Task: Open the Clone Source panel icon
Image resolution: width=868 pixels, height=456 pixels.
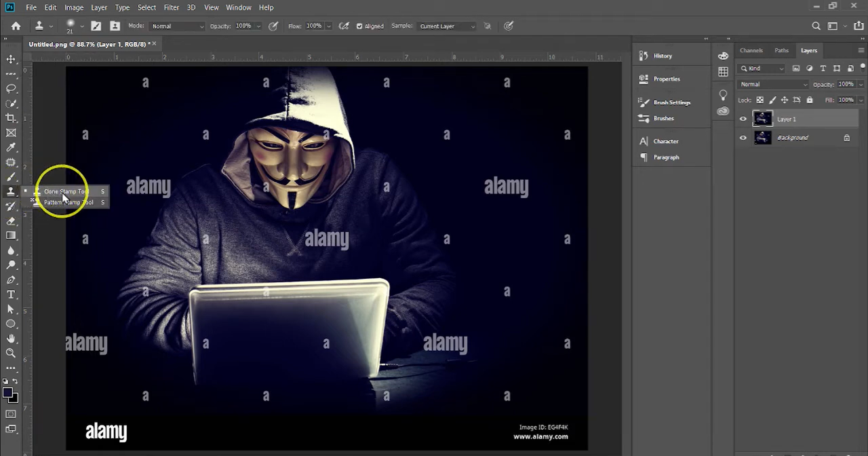Action: [x=115, y=26]
